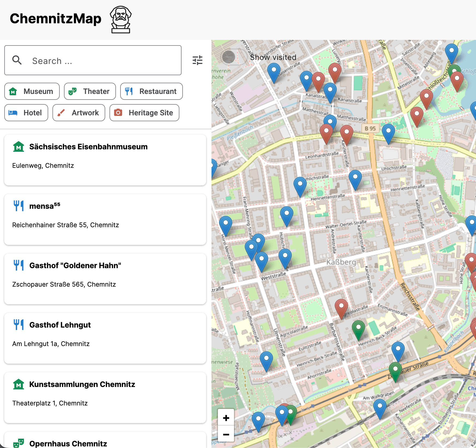
Task: Click the restaurant icon on the mensa⁵⁵ card
Action: click(18, 206)
